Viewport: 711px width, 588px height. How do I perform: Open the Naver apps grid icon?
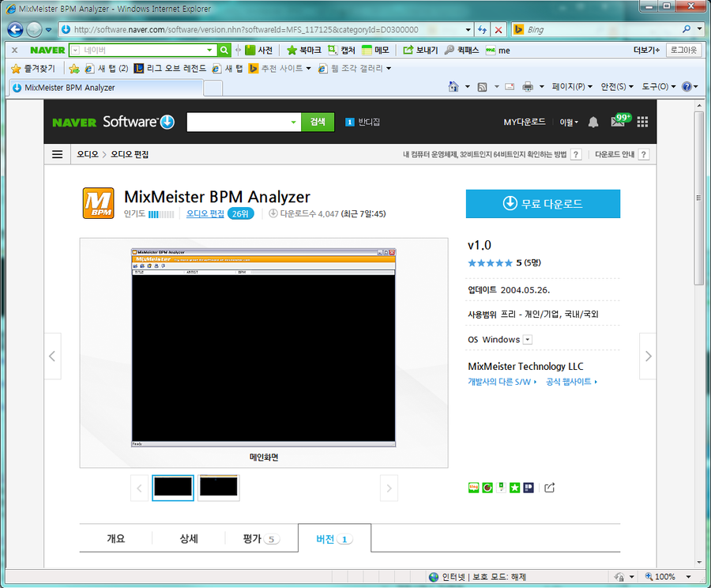642,122
